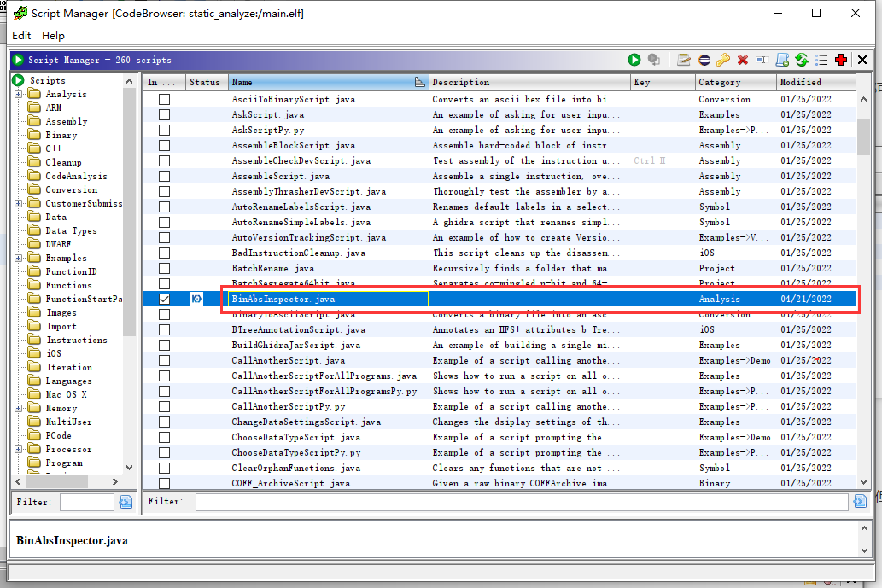This screenshot has height=588, width=882.
Task: Click the Ctrl-H key binding cell
Action: click(x=663, y=160)
